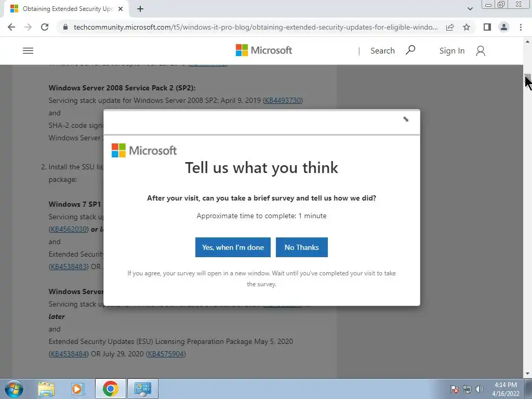Open the KB4538483 link

click(x=69, y=267)
